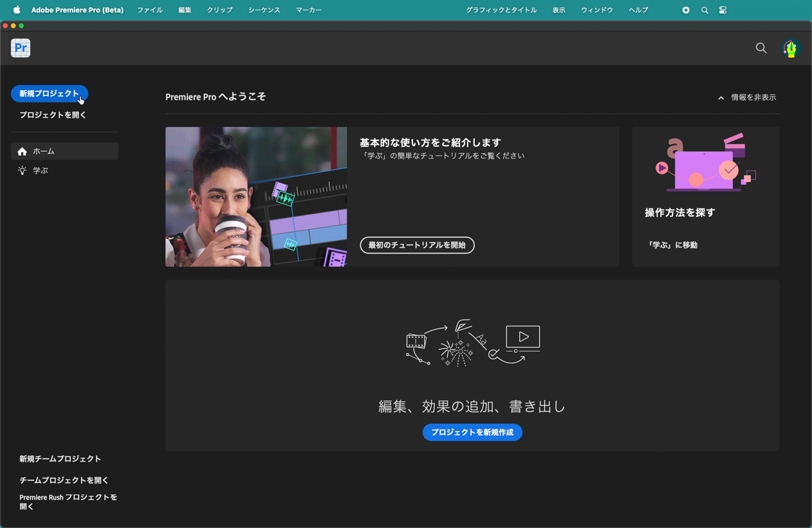812x528 pixels.
Task: Start the tutorial with 最初のチュートリアルを開始
Action: coord(417,245)
